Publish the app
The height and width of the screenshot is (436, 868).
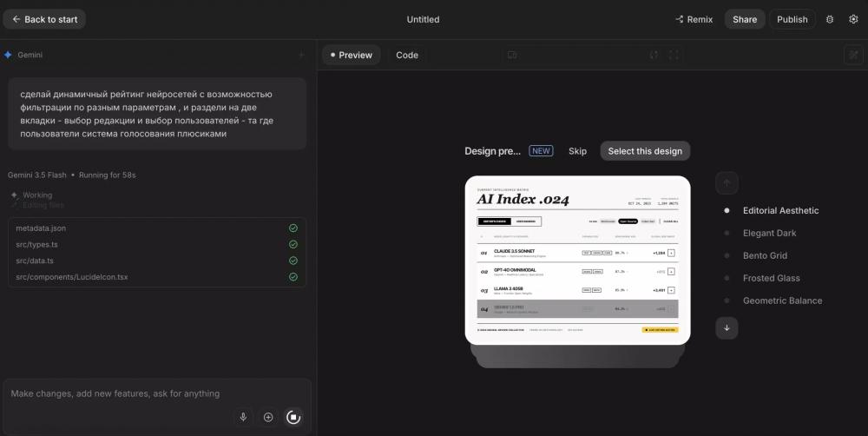(x=792, y=19)
